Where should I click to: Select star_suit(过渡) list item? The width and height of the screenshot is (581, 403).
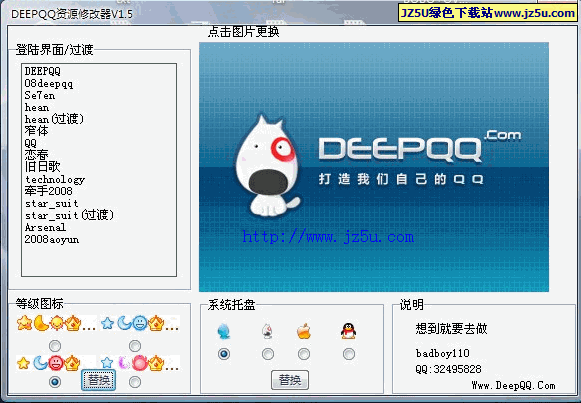(69, 215)
